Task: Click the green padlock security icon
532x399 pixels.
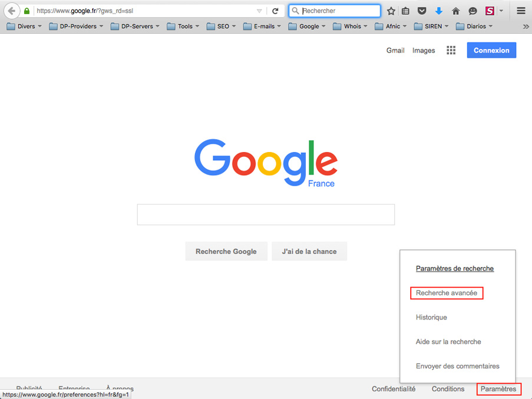Action: (27, 11)
